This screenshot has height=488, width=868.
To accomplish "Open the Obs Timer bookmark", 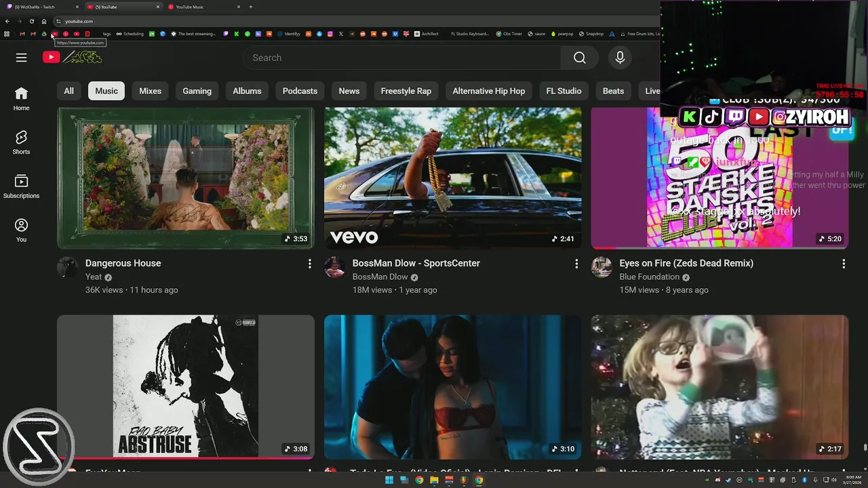I will tap(508, 33).
